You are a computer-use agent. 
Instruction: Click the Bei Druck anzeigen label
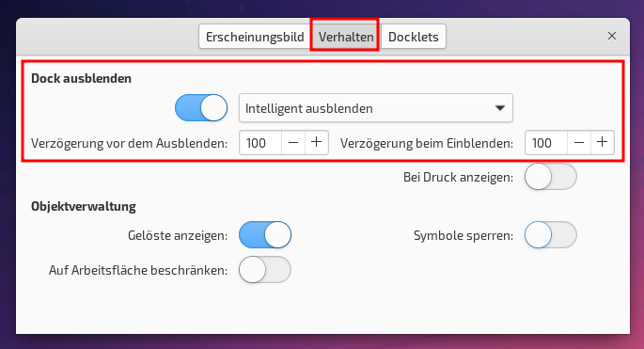459,177
